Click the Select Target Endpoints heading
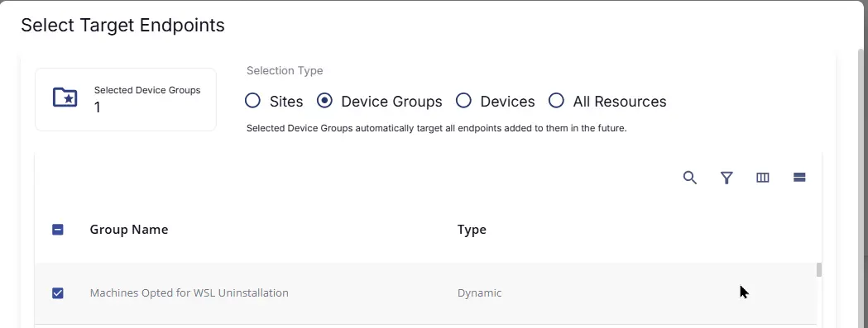868x328 pixels. click(x=123, y=26)
